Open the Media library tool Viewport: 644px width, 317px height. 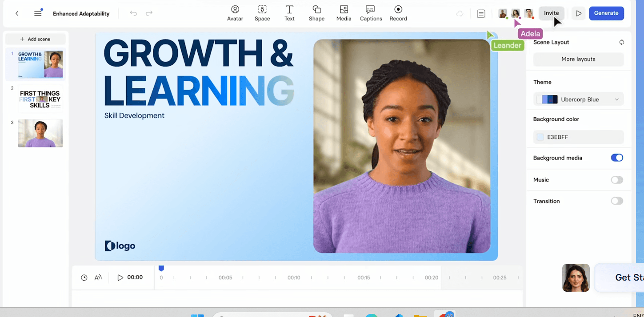[x=344, y=13]
